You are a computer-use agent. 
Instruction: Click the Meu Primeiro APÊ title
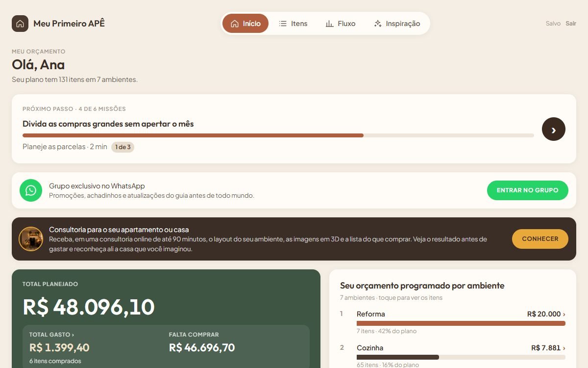click(69, 24)
